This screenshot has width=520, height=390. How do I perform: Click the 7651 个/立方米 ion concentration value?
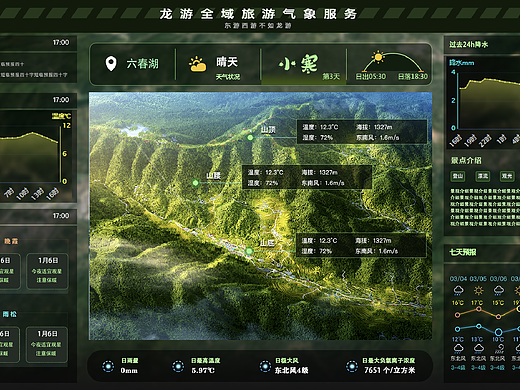coord(389,370)
